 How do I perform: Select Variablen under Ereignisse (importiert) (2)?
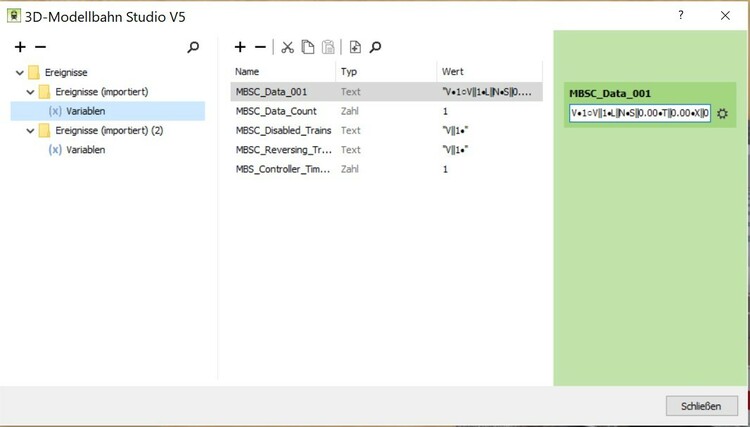86,150
